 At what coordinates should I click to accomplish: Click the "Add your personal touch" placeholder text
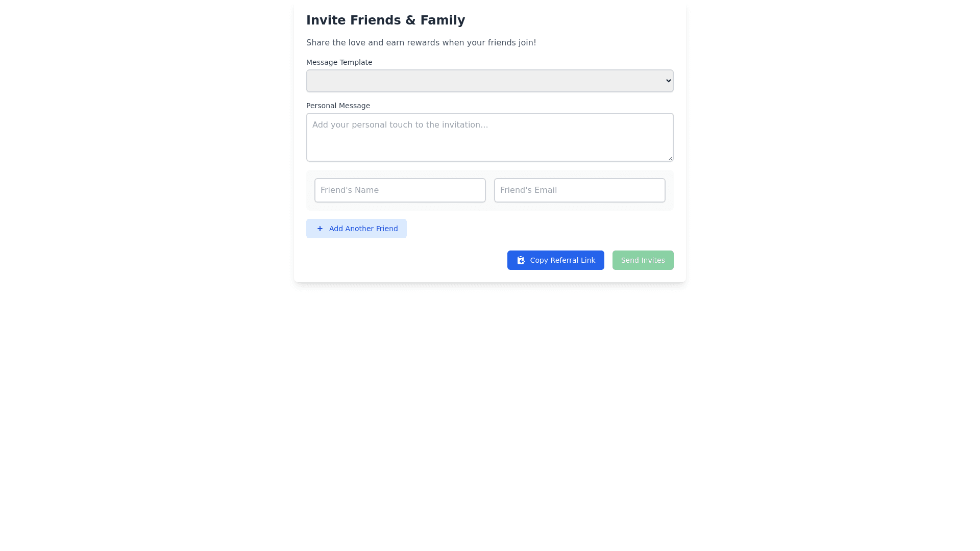(400, 125)
